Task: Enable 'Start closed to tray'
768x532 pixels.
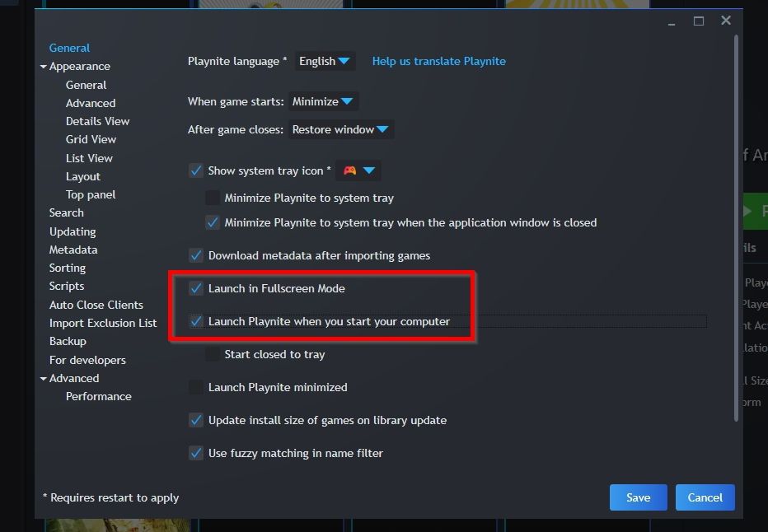Action: 213,354
